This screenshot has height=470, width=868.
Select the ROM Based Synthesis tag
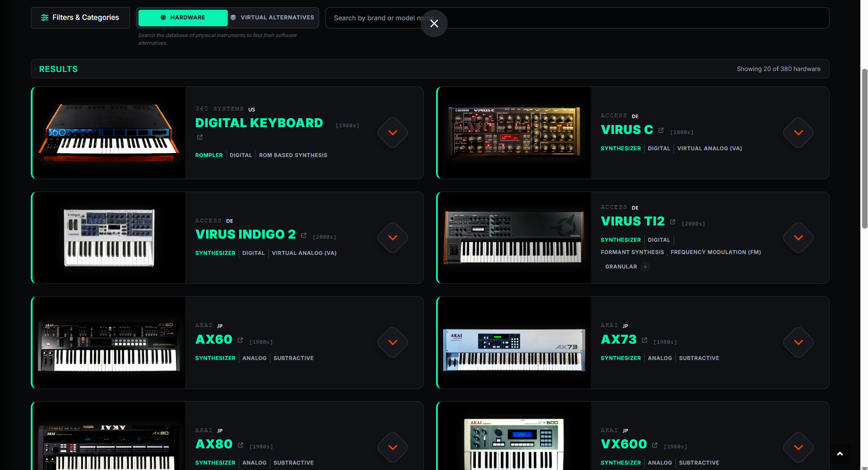(x=293, y=155)
